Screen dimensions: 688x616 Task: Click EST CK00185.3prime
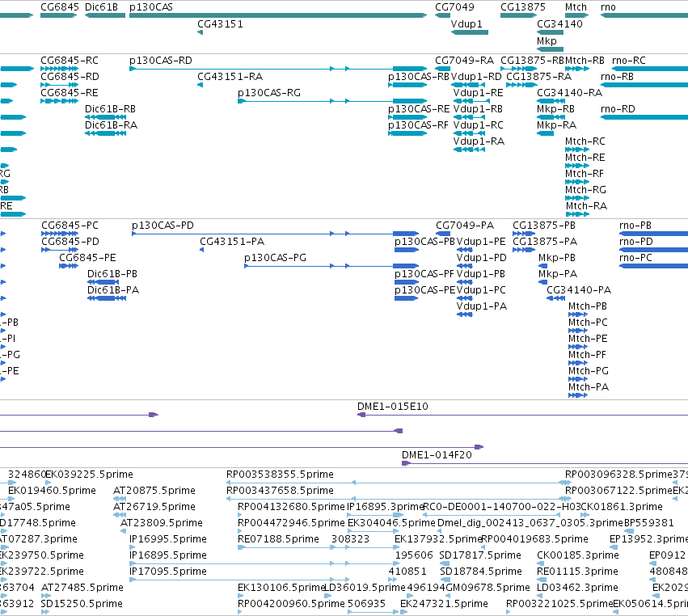tap(578, 555)
